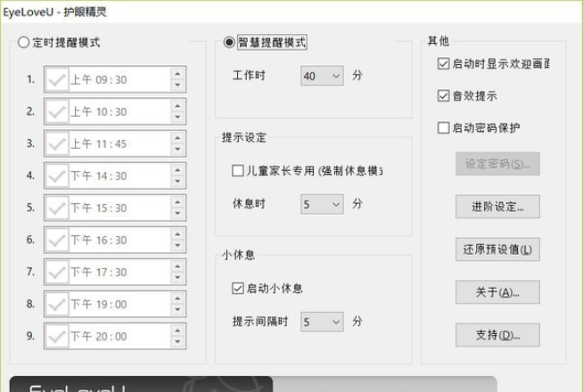Enable 启动密码保护 checkbox
583x392 pixels.
coord(443,127)
